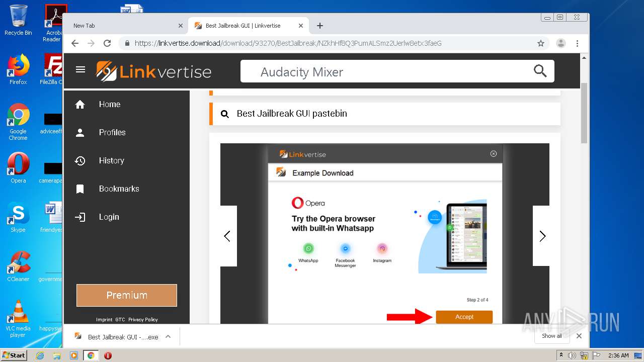Switch to Best Jailbreak GUI | Linkvertise tab
The height and width of the screenshot is (362, 644).
coord(248,26)
